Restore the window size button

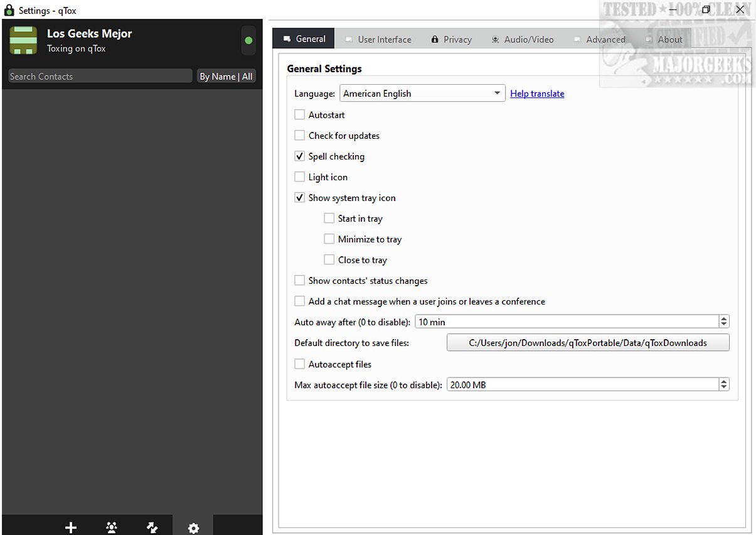[706, 9]
